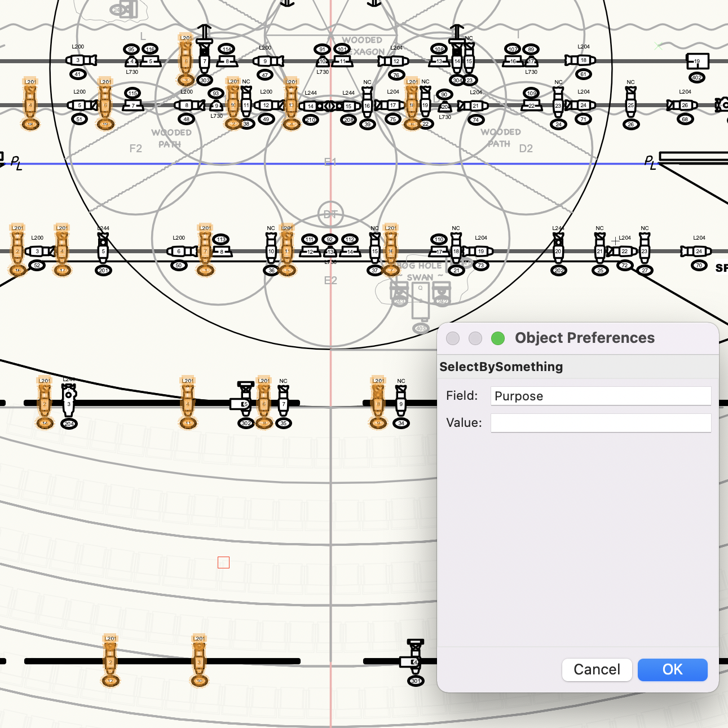Select the L204 fixture above channel 61
Viewport: 728px width, 728px height.
(x=581, y=60)
